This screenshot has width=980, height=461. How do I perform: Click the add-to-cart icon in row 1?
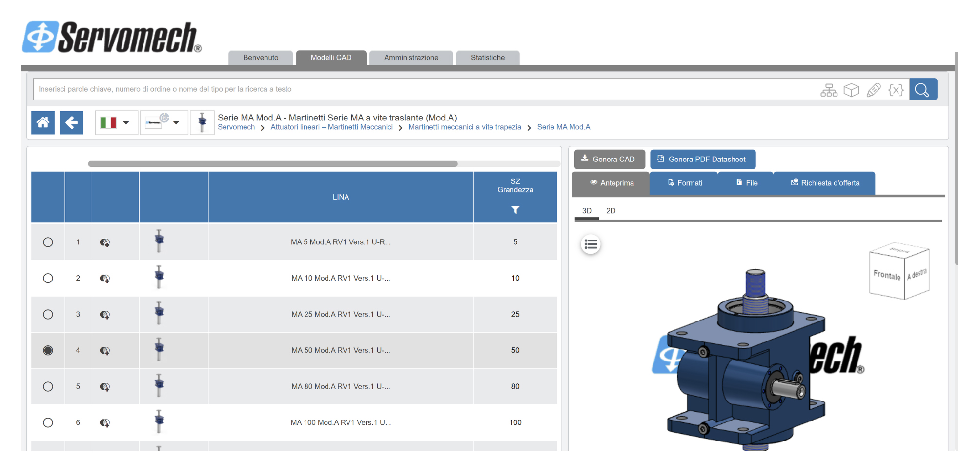(x=105, y=242)
